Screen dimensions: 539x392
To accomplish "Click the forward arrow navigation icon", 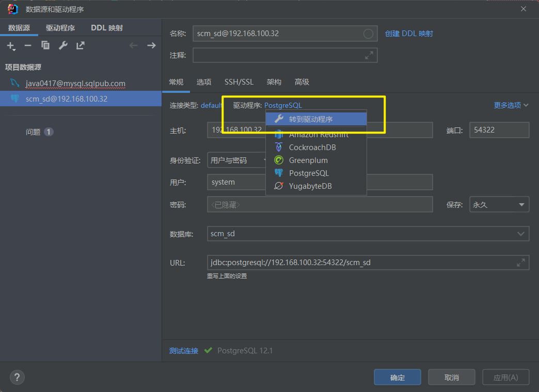I will pyautogui.click(x=151, y=45).
